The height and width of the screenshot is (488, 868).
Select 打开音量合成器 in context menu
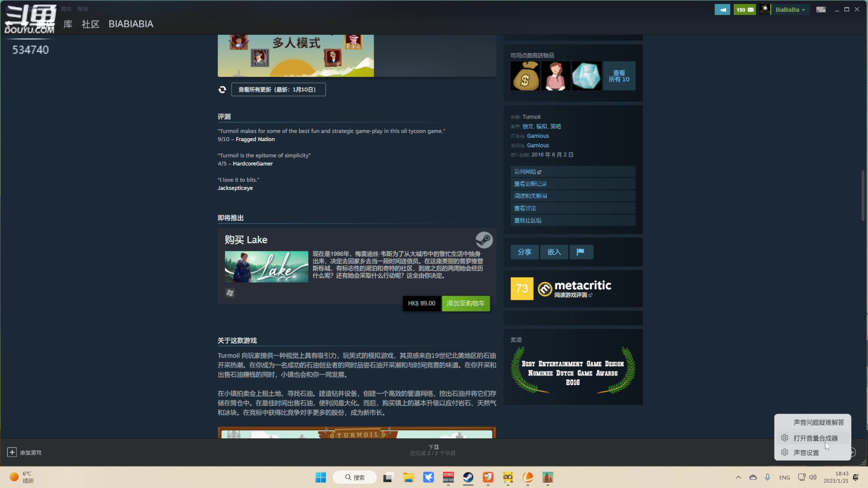[x=813, y=438]
